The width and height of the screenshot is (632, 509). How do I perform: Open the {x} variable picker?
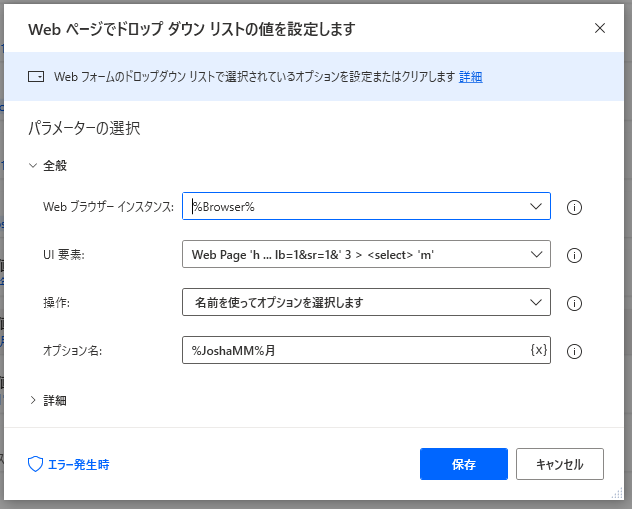tap(538, 350)
